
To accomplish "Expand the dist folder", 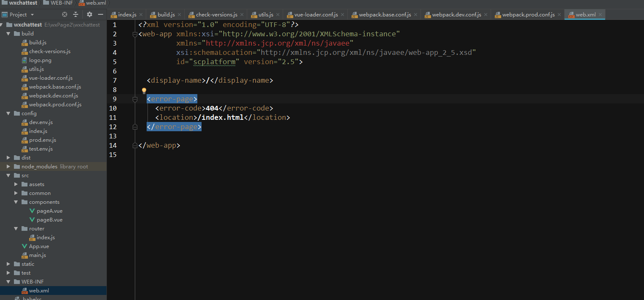I will coord(8,158).
